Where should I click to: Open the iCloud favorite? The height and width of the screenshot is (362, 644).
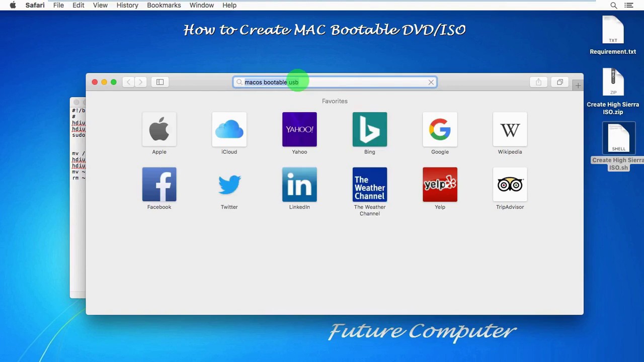pos(229,130)
